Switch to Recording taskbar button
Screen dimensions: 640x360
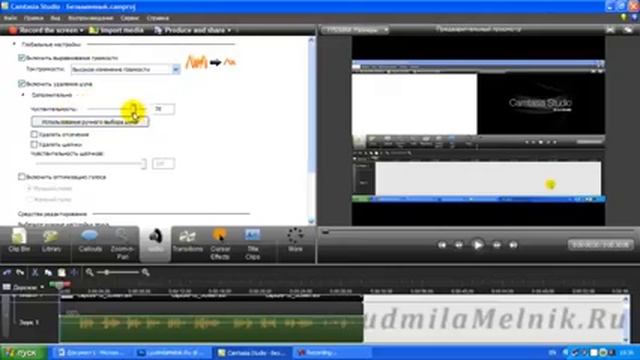click(331, 353)
